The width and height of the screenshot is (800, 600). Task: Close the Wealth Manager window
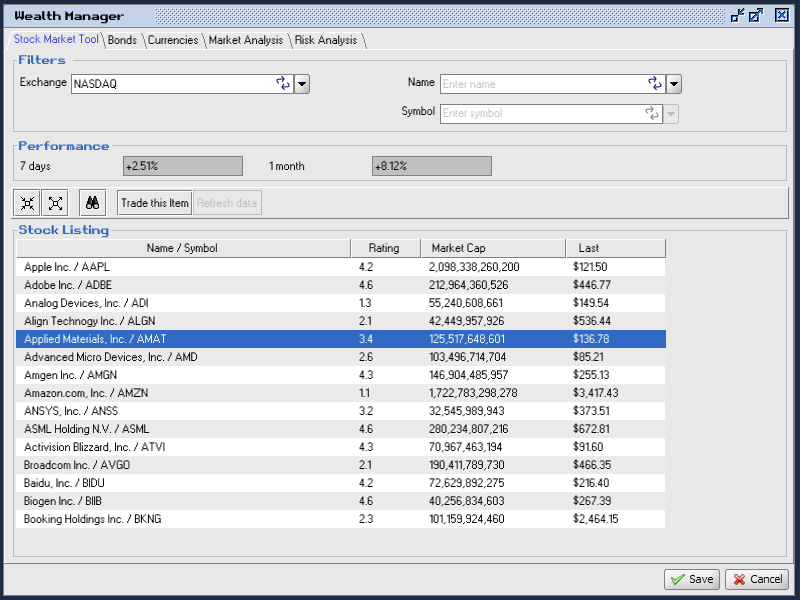pyautogui.click(x=782, y=15)
